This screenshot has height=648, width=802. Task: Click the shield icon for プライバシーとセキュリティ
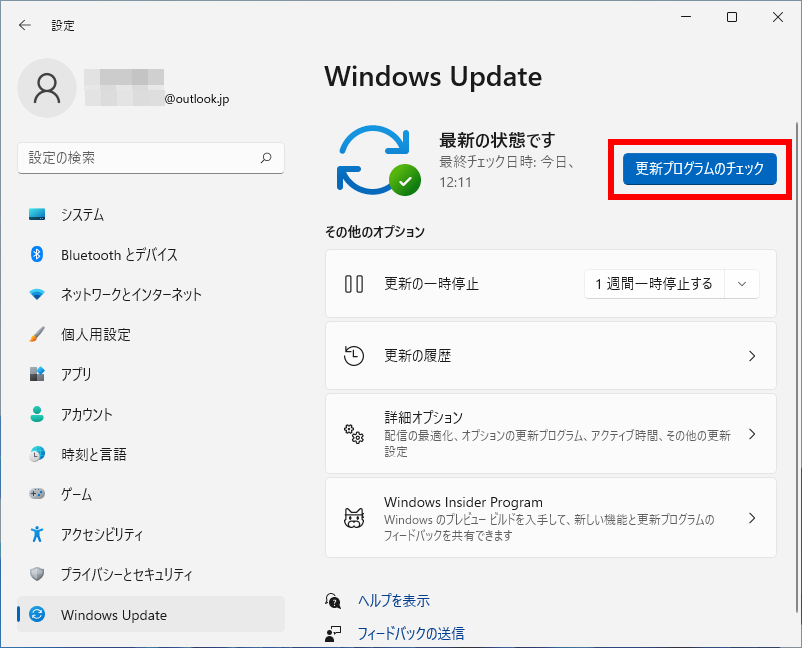click(x=37, y=574)
